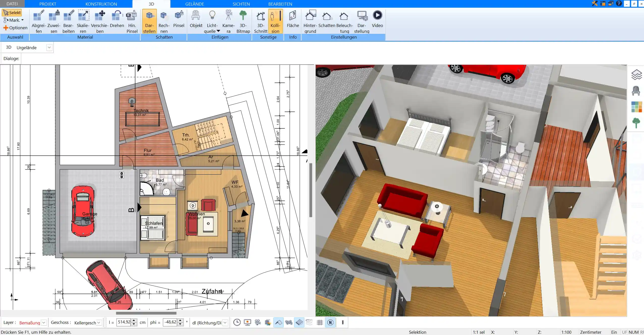Toggle the terrain contours visibility button

(309, 322)
